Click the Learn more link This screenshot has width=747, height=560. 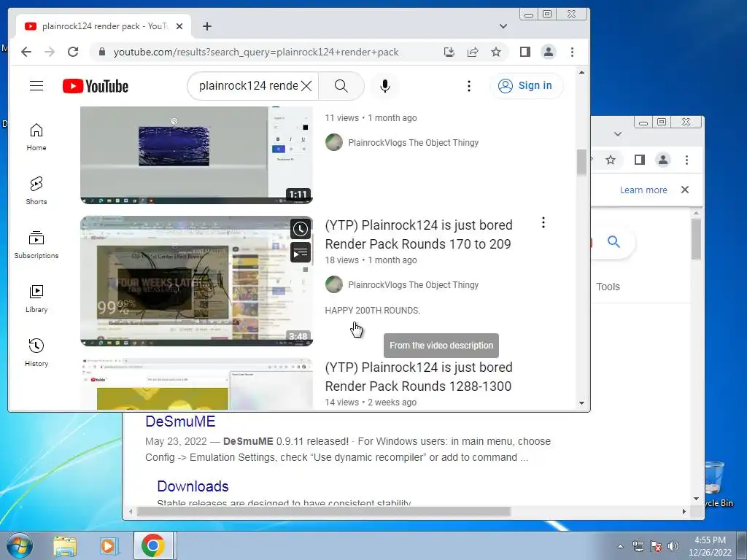pos(643,190)
